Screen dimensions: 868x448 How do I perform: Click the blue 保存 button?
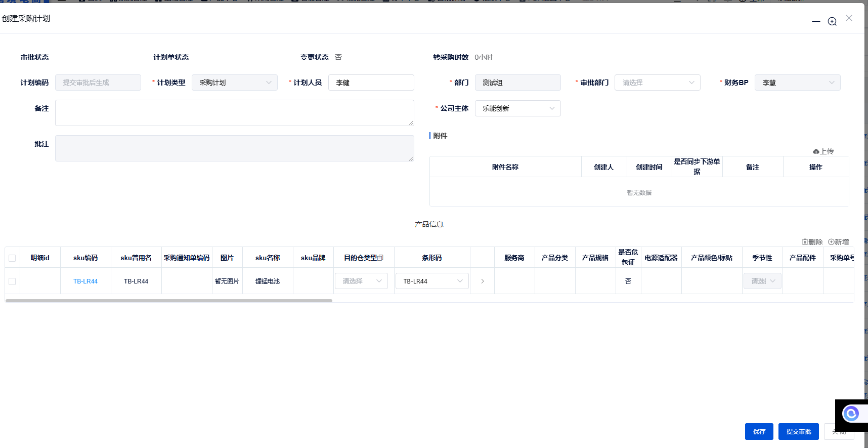pos(759,431)
